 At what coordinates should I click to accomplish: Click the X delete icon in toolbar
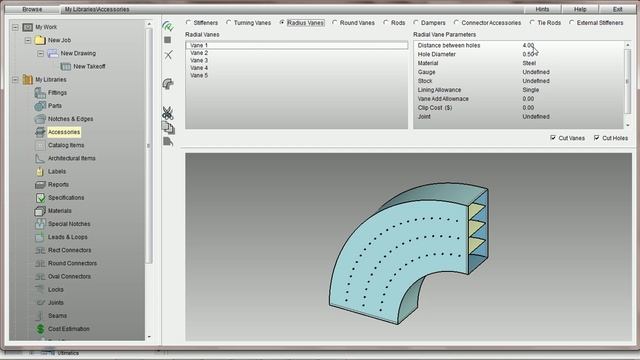pyautogui.click(x=168, y=55)
